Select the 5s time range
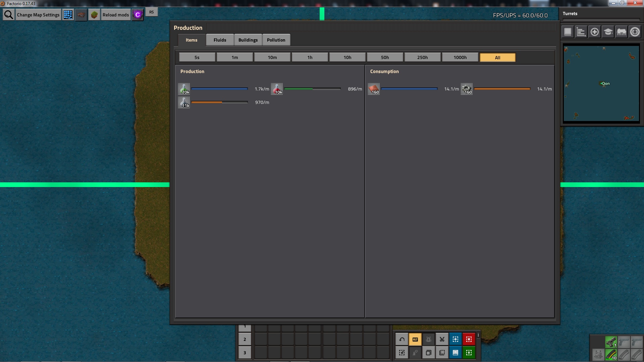The height and width of the screenshot is (362, 644). click(197, 57)
